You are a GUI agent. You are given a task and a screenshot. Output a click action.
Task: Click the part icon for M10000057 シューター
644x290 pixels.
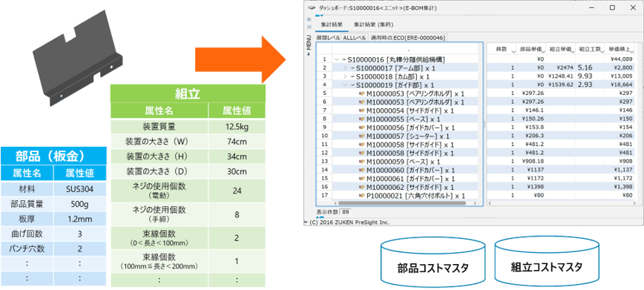click(362, 136)
